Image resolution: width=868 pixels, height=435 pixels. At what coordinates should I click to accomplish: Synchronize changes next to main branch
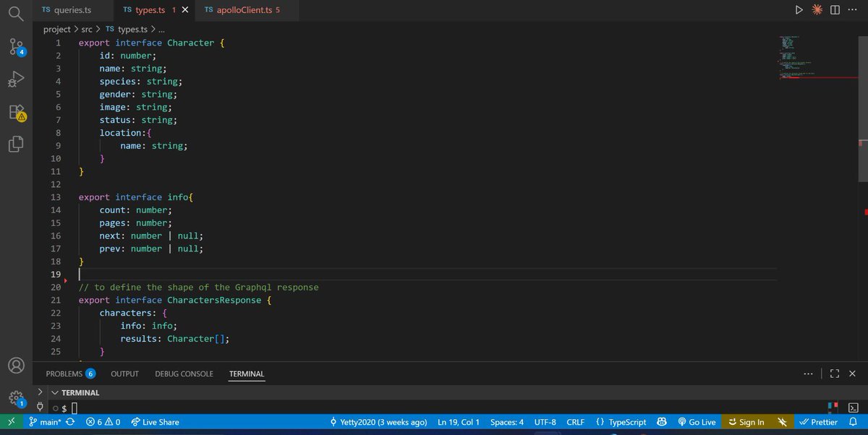[x=70, y=422]
